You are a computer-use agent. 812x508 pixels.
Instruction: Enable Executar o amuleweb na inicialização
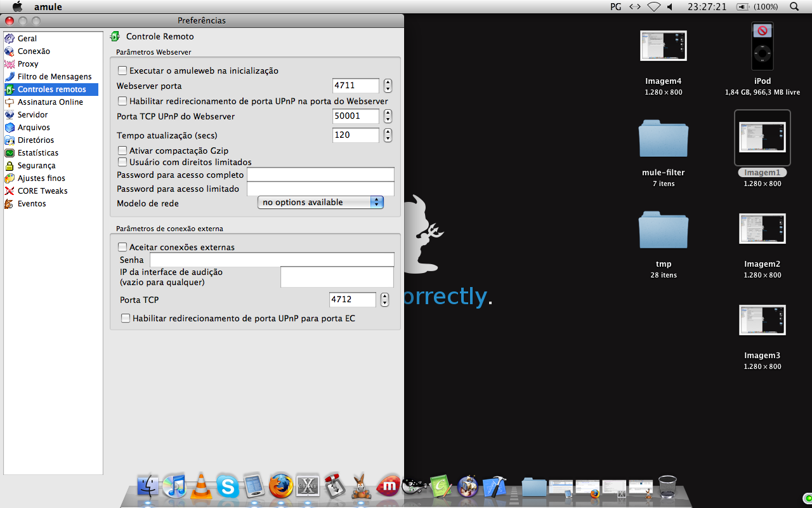click(x=123, y=70)
